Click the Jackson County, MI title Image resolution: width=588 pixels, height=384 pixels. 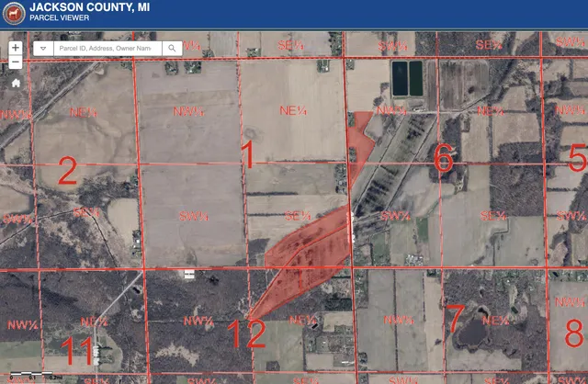click(90, 8)
